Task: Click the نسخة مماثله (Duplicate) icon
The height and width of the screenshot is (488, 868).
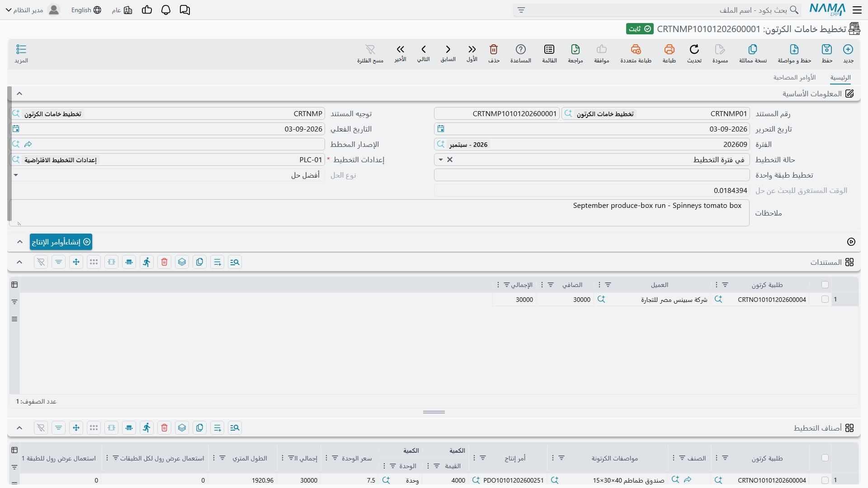Action: [753, 49]
